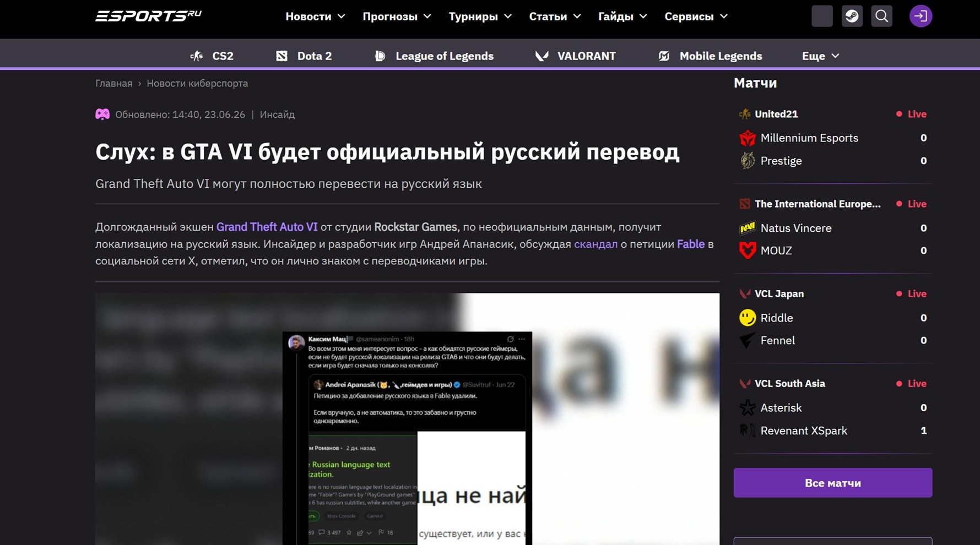Follow the Инсайд category link
The width and height of the screenshot is (980, 545).
point(277,115)
